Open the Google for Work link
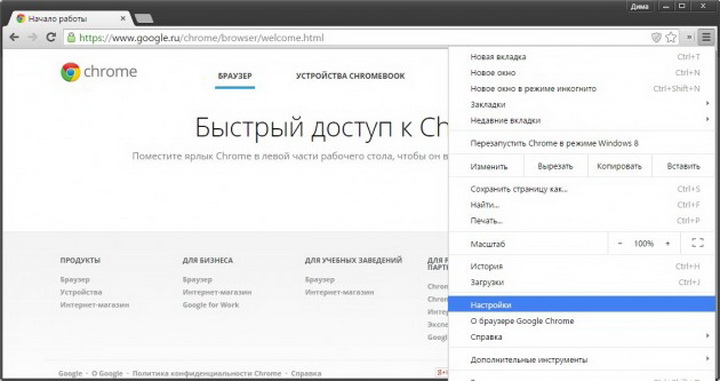This screenshot has height=381, width=720. click(x=211, y=305)
